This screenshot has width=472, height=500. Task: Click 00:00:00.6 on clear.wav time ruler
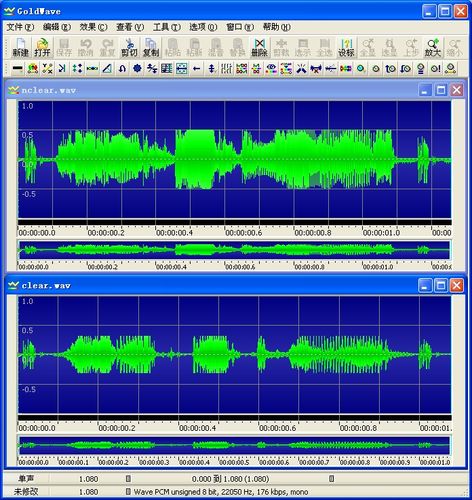[278, 428]
